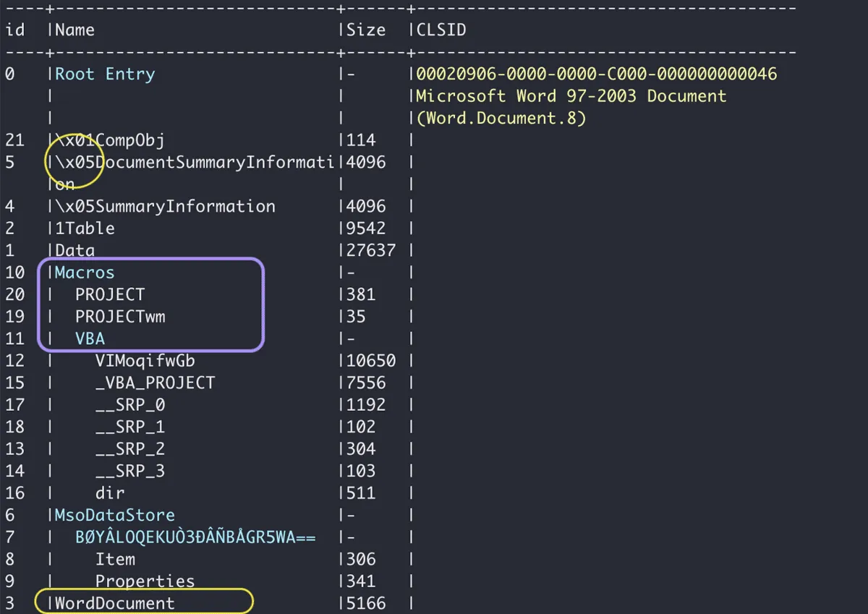868x614 pixels.
Task: Click the 'dir' stream name
Action: click(x=110, y=493)
